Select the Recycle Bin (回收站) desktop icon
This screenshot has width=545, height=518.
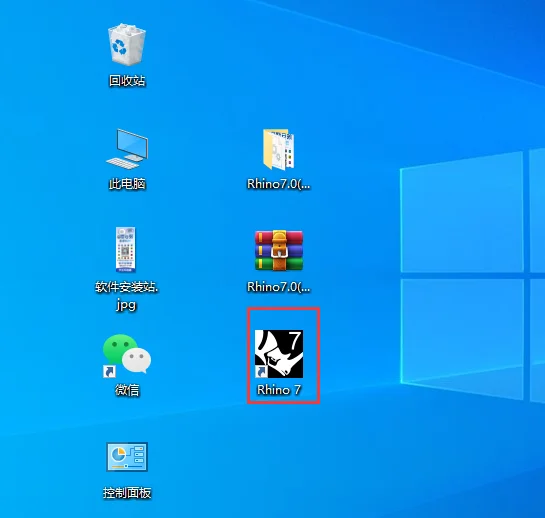point(127,44)
